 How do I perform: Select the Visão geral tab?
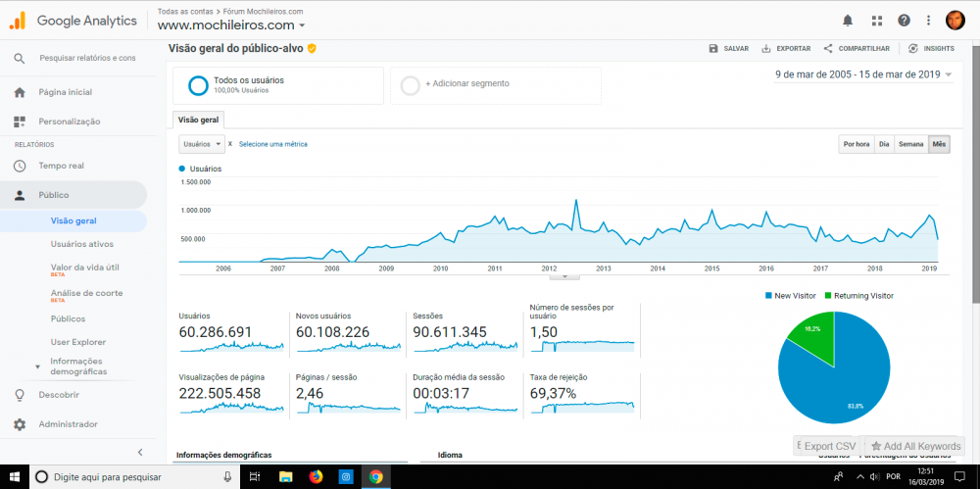tap(199, 120)
